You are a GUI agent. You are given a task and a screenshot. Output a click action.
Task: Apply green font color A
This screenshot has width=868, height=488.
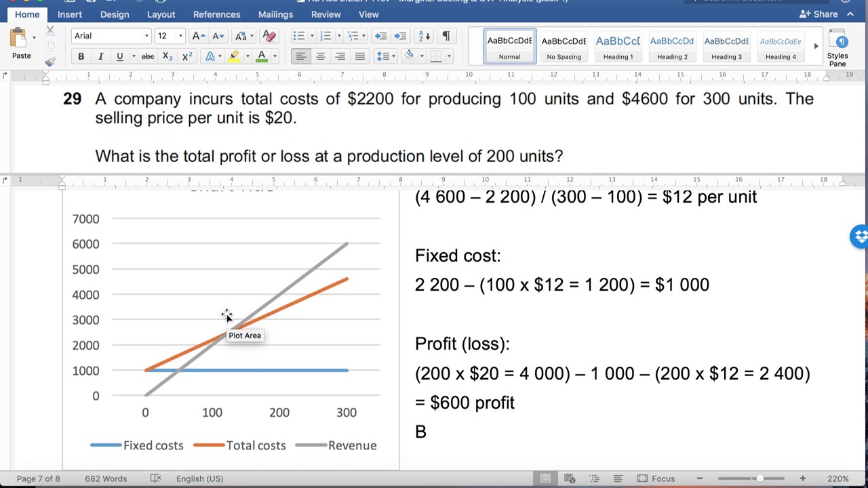tap(261, 56)
